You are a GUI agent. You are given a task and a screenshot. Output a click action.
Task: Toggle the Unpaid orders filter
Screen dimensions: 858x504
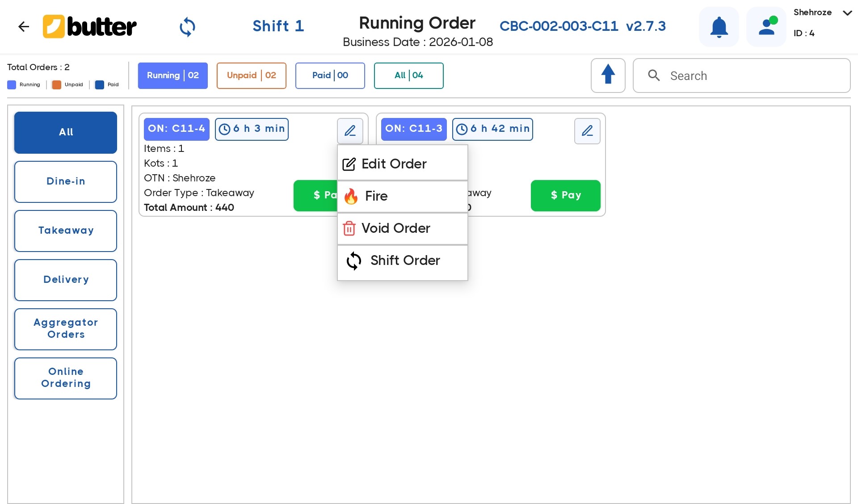point(251,76)
